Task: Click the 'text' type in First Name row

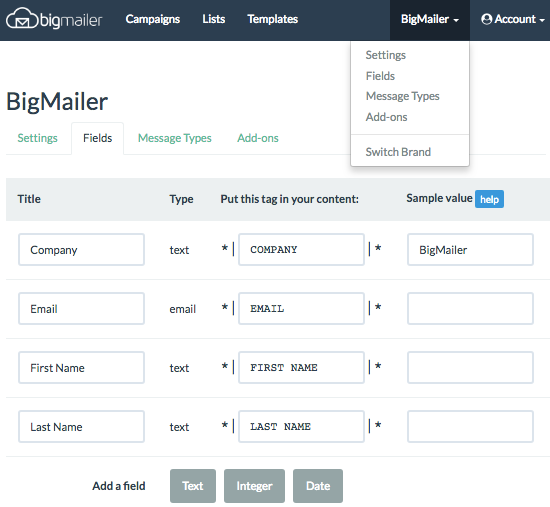Action: tap(179, 368)
